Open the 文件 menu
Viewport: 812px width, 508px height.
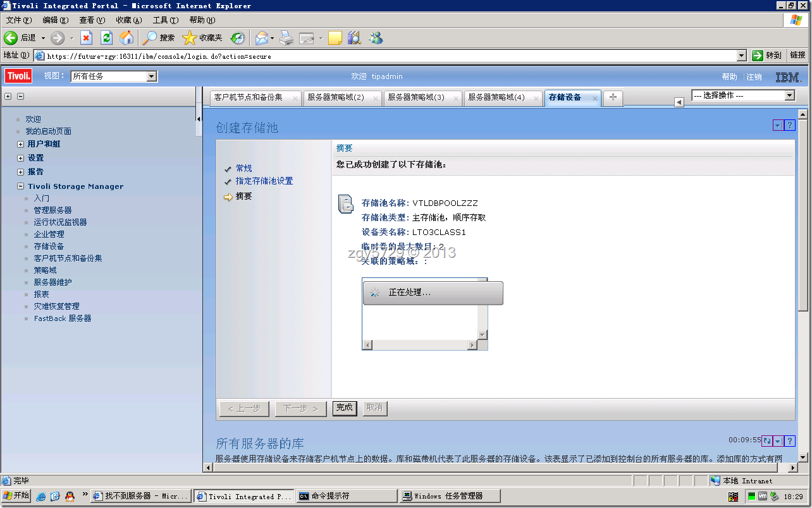(x=18, y=20)
